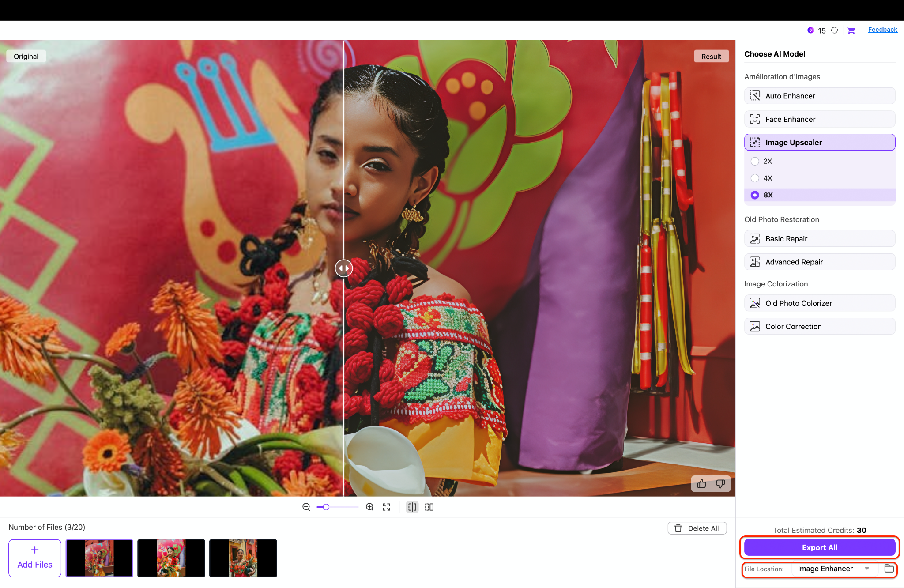Image resolution: width=904 pixels, height=588 pixels.
Task: Open the Basic Repair tool
Action: [819, 238]
